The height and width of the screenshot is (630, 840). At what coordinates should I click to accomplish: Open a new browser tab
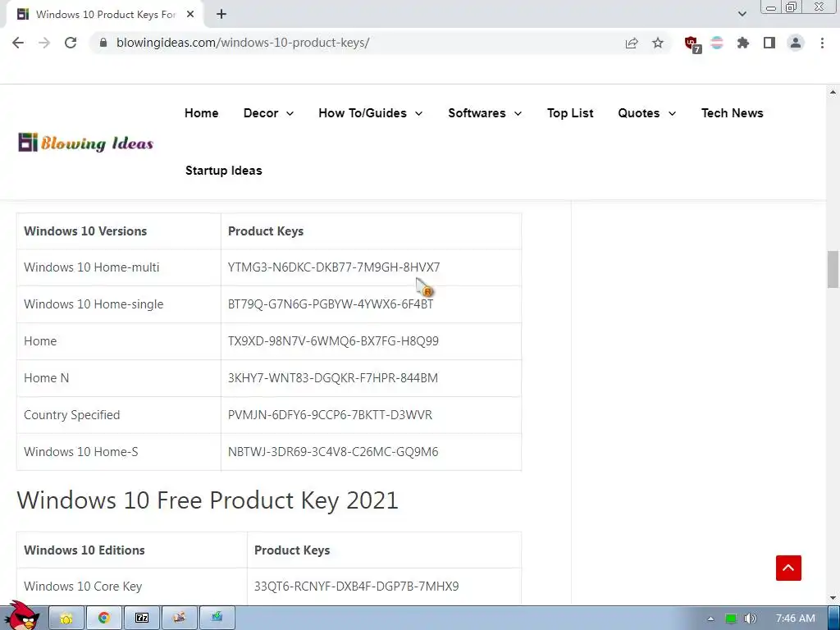[221, 15]
